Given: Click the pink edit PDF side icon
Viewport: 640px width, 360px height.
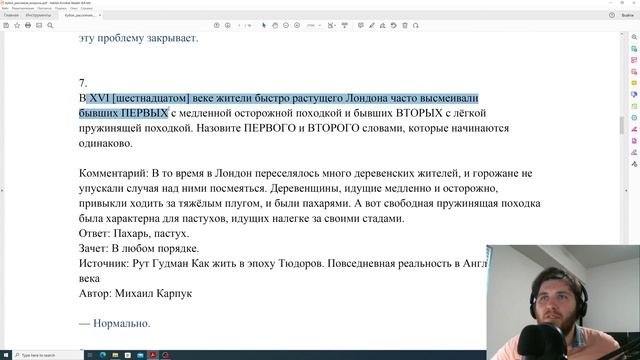Looking at the screenshot, I should pyautogui.click(x=634, y=60).
